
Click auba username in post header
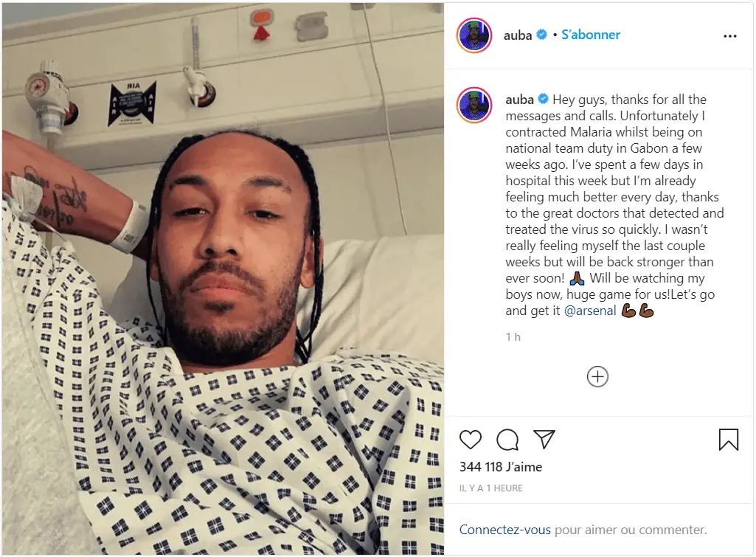coord(517,35)
